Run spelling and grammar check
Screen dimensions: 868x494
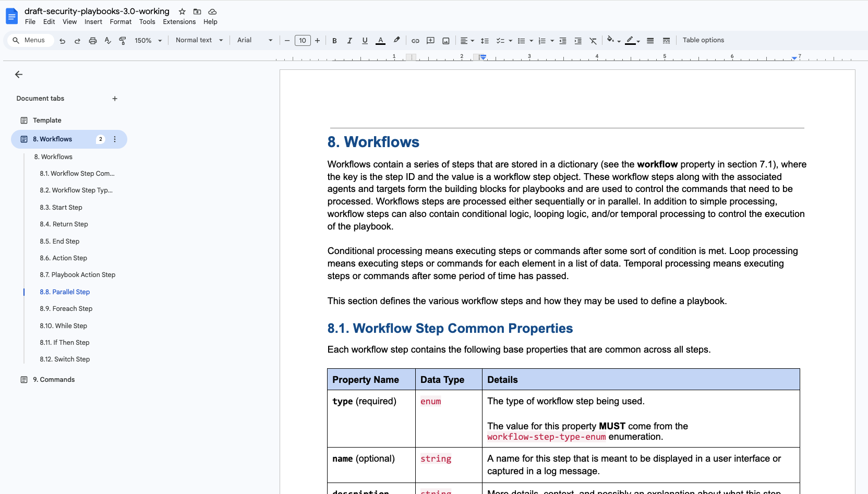point(108,41)
